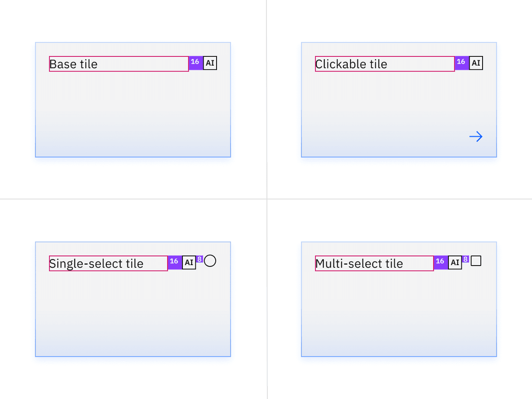This screenshot has height=399, width=532.
Task: Click the AI label on Clickable tile
Action: coord(476,63)
